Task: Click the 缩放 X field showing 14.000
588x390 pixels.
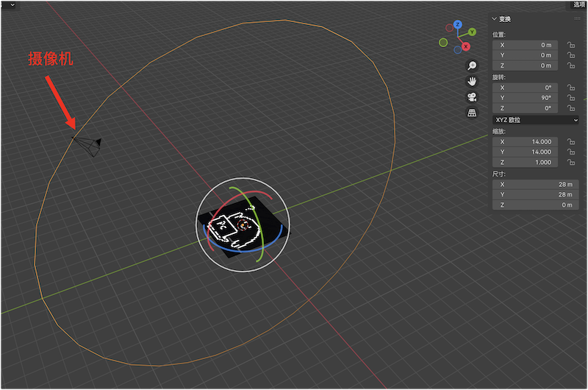Action: 525,142
